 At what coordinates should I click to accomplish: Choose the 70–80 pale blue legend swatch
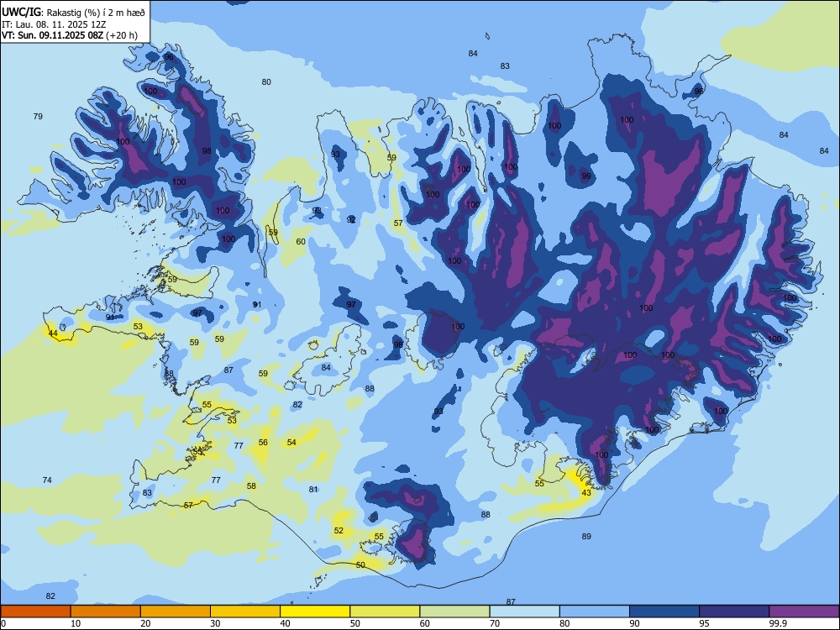(x=524, y=612)
